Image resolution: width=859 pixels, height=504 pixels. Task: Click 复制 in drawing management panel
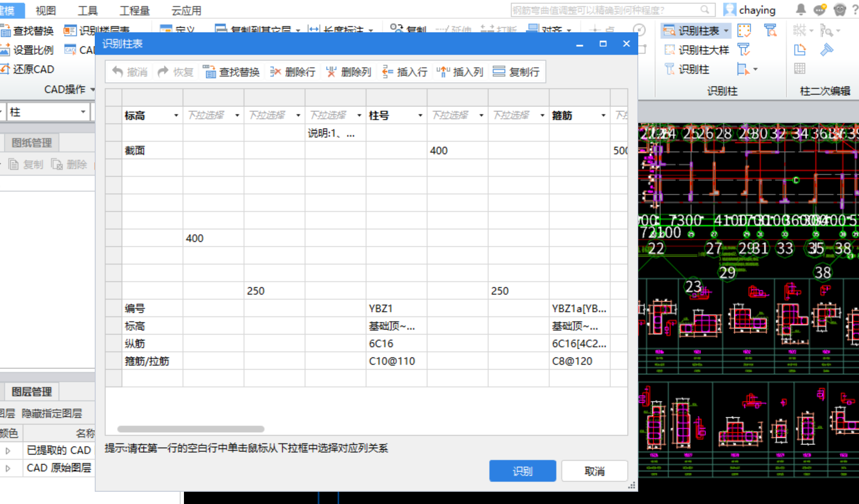tap(26, 164)
